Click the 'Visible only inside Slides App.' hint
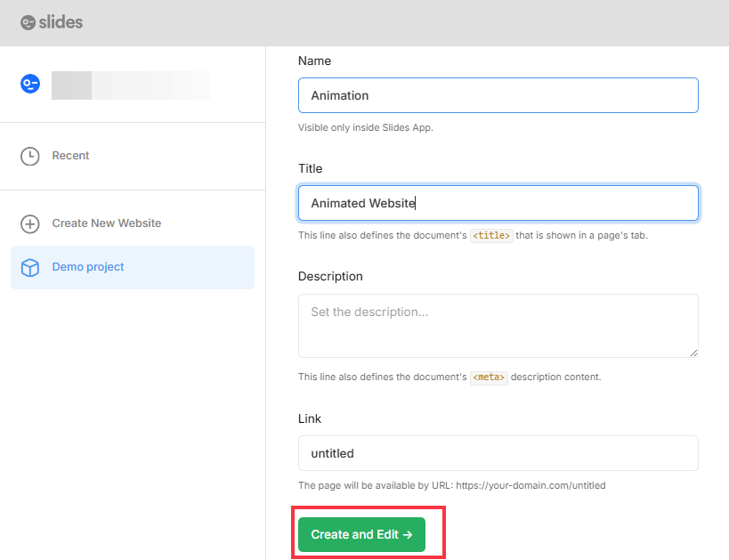The height and width of the screenshot is (560, 729). (x=366, y=127)
